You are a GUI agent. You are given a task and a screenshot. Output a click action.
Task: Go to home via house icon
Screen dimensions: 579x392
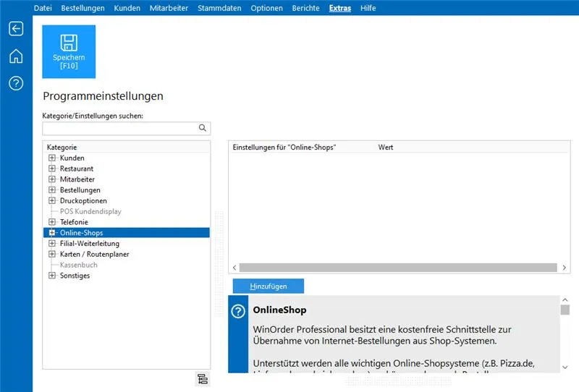pyautogui.click(x=16, y=56)
